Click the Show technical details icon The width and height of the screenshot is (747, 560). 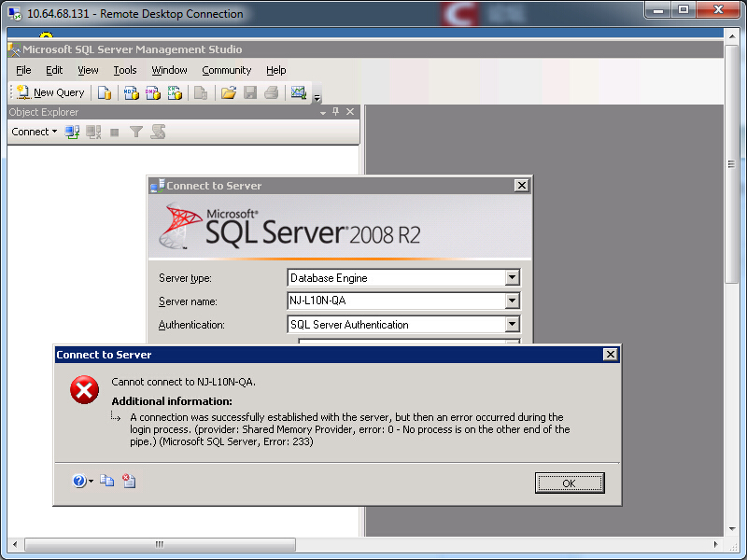coord(129,481)
